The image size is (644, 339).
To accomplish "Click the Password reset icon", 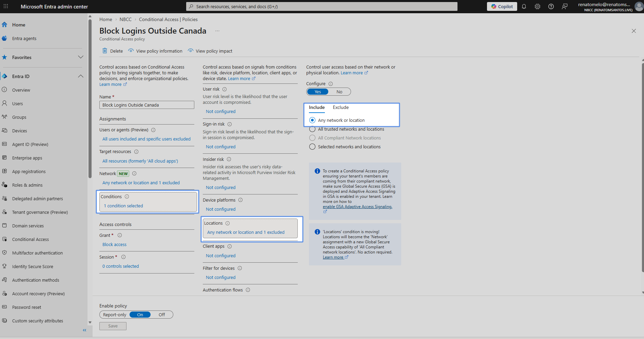I will coord(4,307).
